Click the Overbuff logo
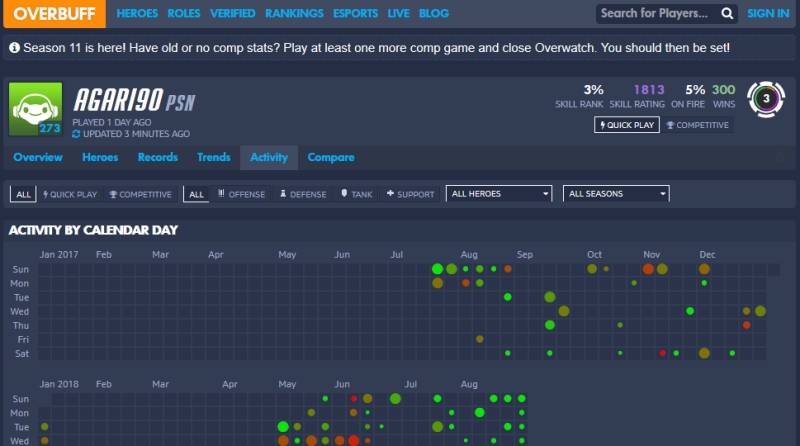Screen dimensions: 800x446 54,14
